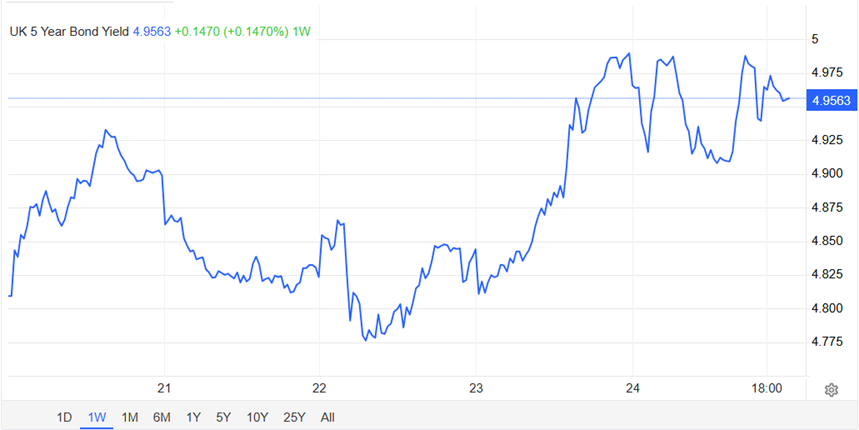Click the 4.975 y-axis label
Image resolution: width=859 pixels, height=430 pixels.
coord(827,73)
